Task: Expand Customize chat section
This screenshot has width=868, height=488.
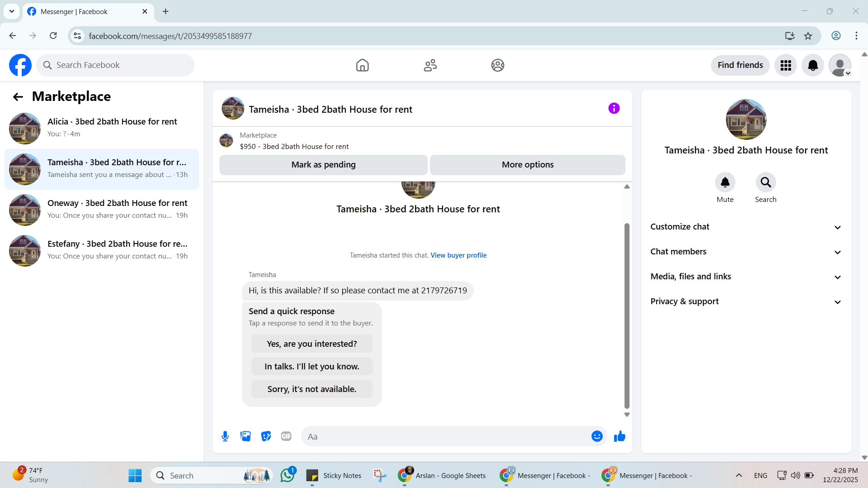Action: pyautogui.click(x=746, y=227)
